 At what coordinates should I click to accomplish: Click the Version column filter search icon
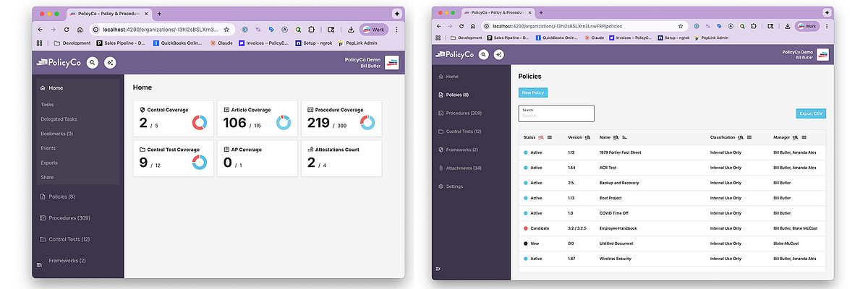[587, 137]
